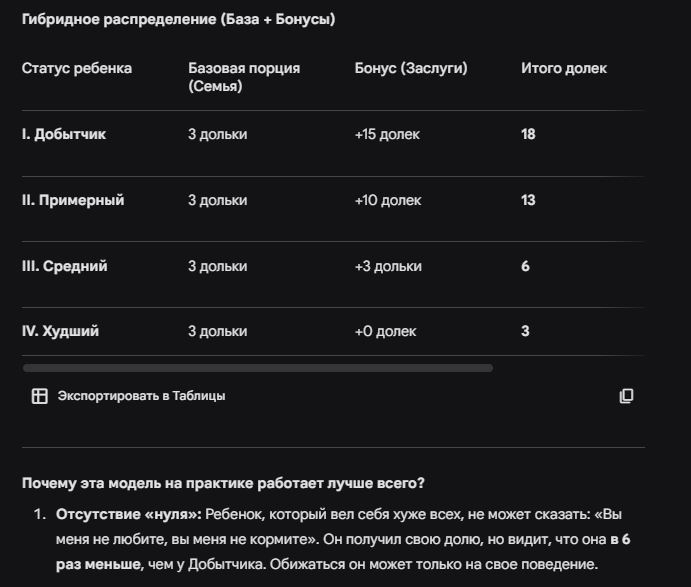Click heading "Гибридное распределение (База + Бонусы)"
This screenshot has height=587, width=691.
178,19
